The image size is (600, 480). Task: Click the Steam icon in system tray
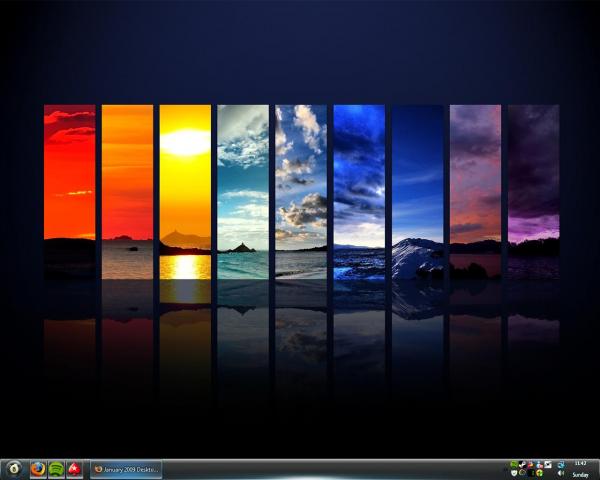coord(522,464)
